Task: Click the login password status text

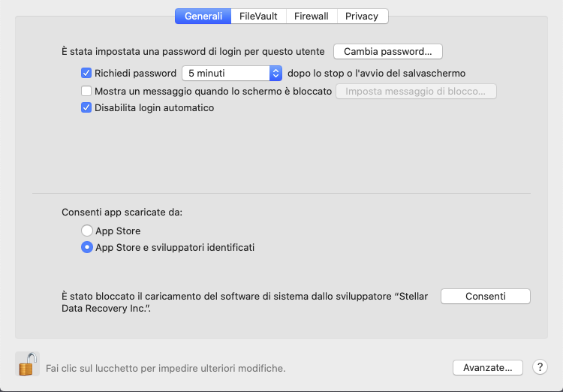Action: click(193, 52)
